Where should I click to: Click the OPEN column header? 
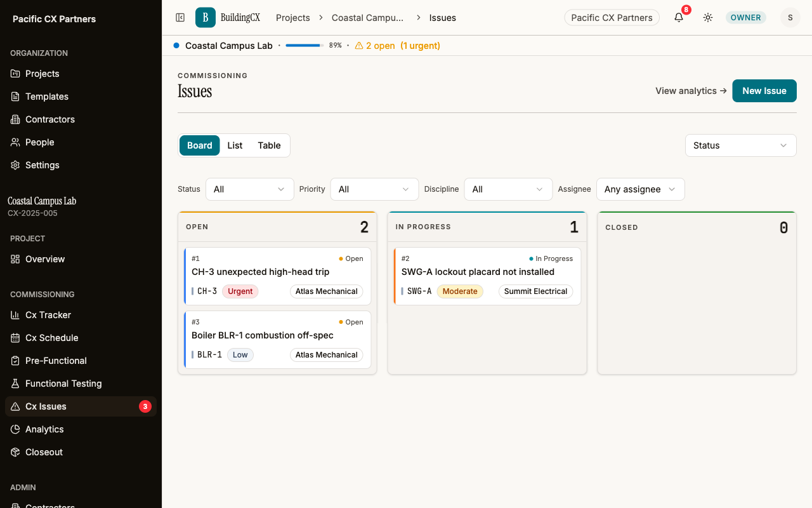(x=277, y=227)
